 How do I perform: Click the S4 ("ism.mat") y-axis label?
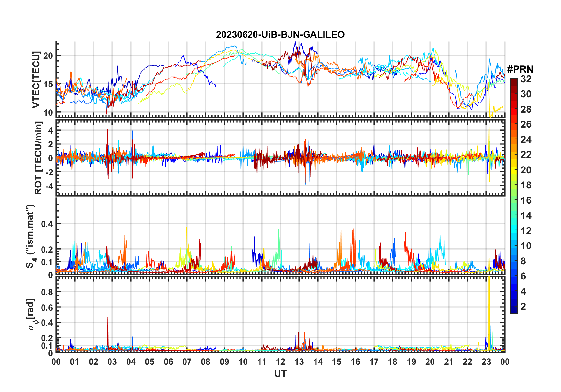(x=31, y=236)
